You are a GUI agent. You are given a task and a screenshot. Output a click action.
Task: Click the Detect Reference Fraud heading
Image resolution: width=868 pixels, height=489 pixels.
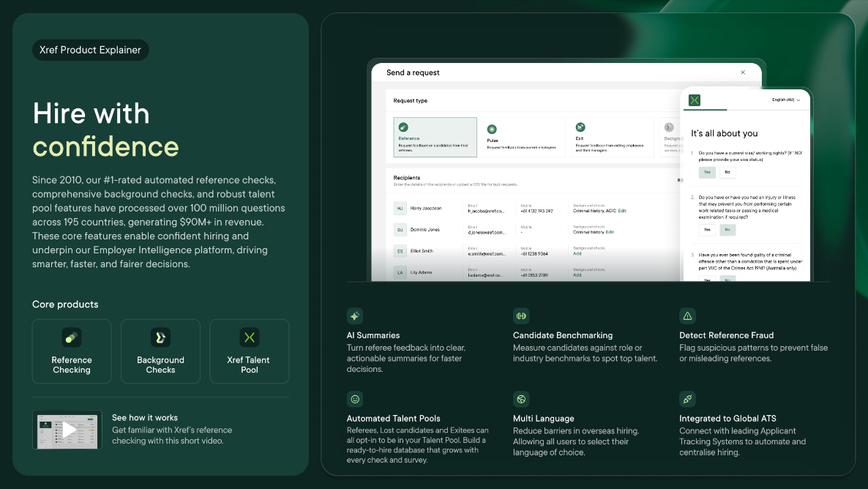click(726, 335)
